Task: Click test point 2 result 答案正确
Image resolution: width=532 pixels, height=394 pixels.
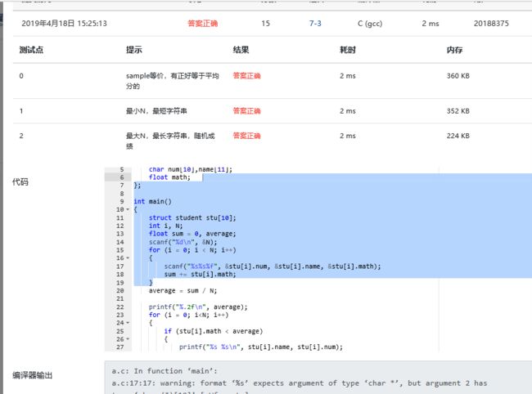Action: tap(246, 136)
